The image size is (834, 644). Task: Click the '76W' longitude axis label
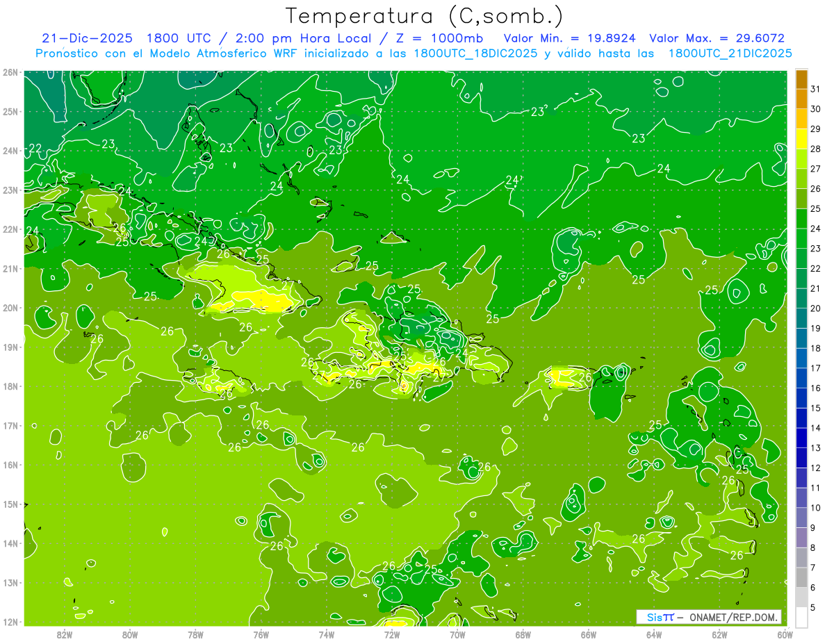261,634
